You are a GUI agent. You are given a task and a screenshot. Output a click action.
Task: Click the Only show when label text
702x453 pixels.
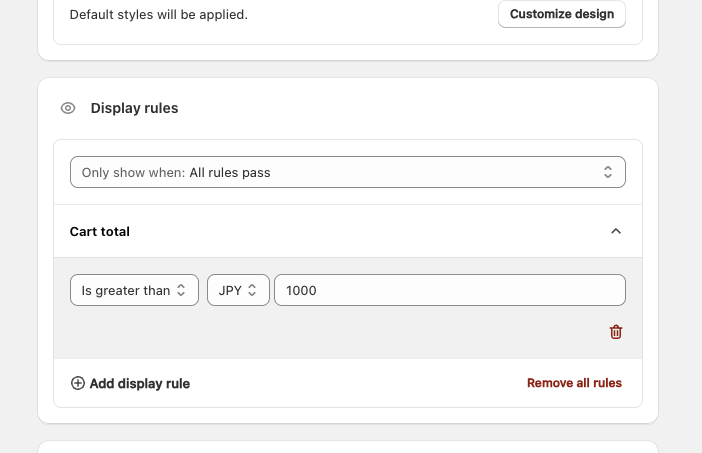[x=133, y=172]
